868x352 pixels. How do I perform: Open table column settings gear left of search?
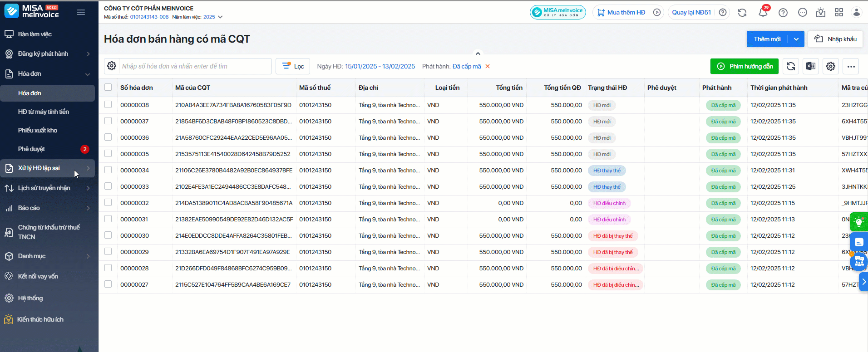(112, 66)
